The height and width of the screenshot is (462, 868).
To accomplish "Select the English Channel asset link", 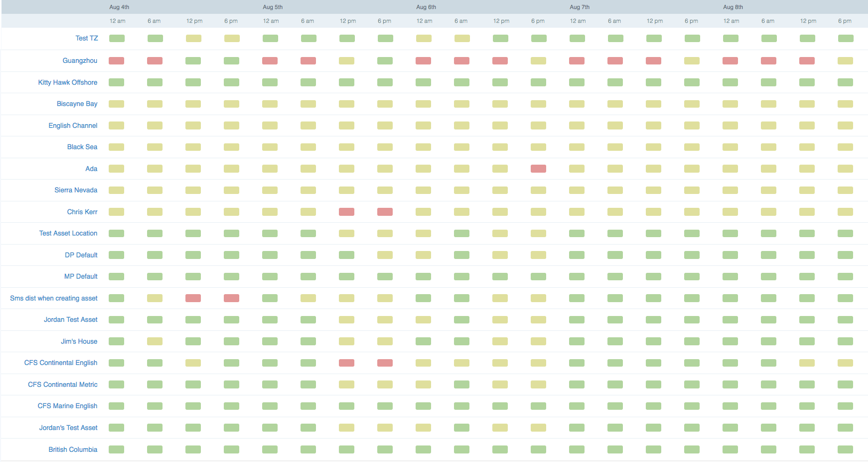I will (73, 126).
